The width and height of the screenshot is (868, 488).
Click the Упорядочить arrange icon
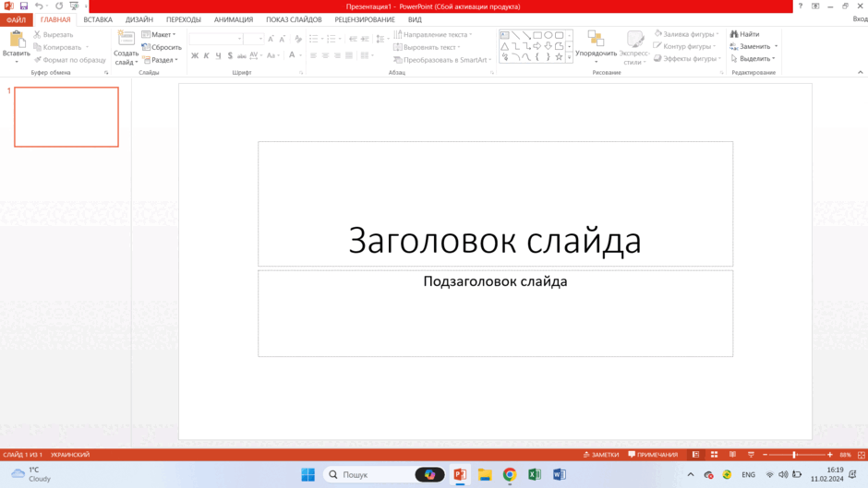click(x=596, y=39)
